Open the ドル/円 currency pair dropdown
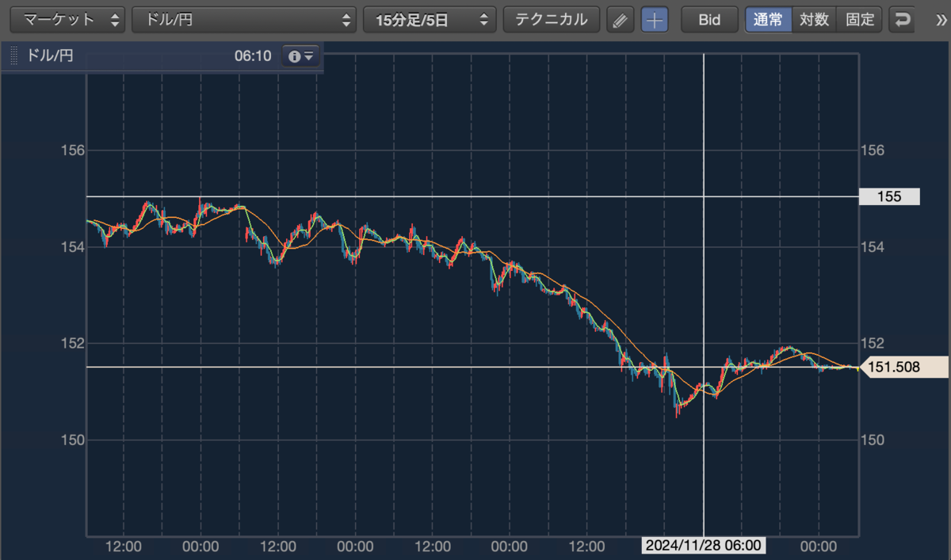The image size is (951, 560). click(244, 20)
